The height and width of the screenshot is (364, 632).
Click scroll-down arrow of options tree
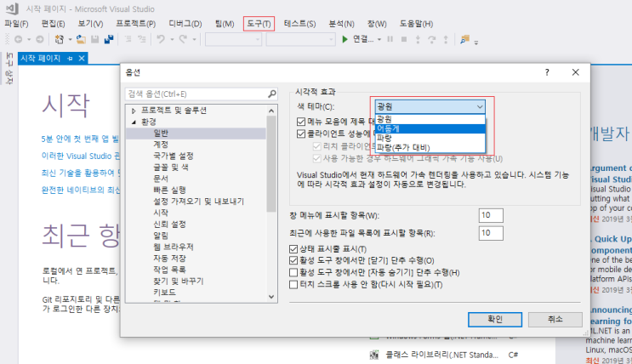click(271, 297)
